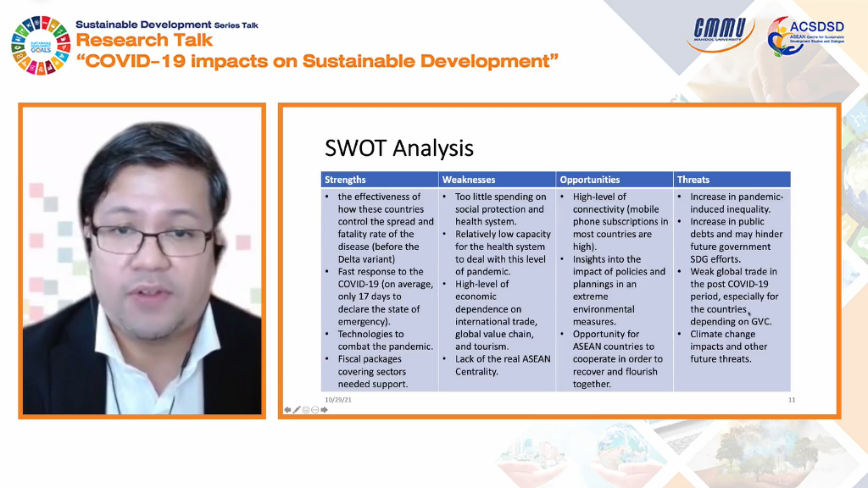
Task: Click the COVID-19 impacts talk title
Action: [x=317, y=62]
